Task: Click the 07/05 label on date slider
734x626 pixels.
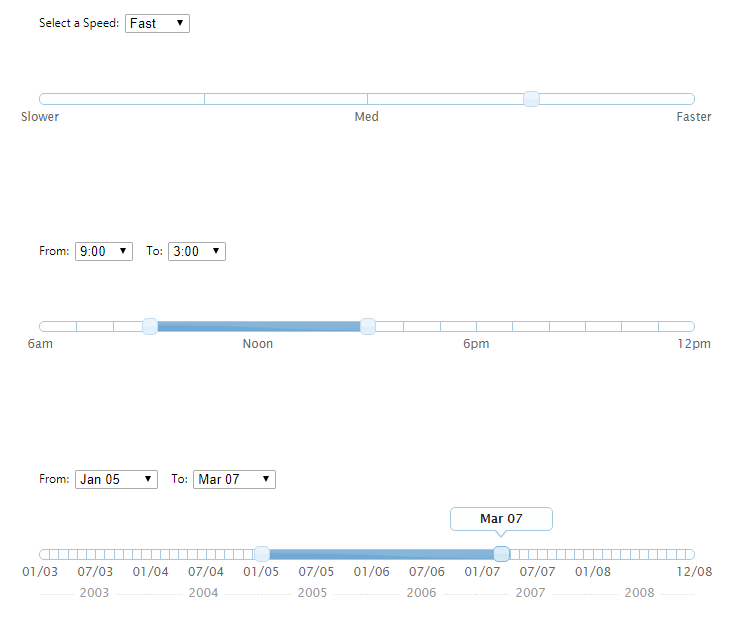Action: (x=316, y=572)
